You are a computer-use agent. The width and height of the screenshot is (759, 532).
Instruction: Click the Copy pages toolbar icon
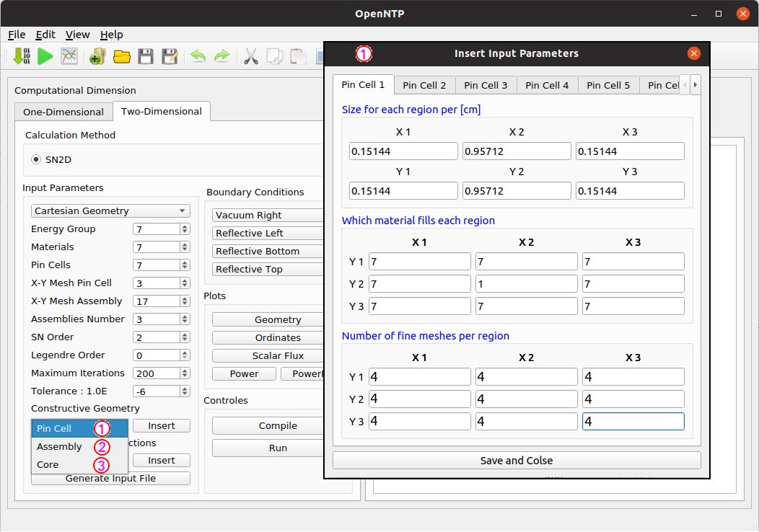point(274,56)
